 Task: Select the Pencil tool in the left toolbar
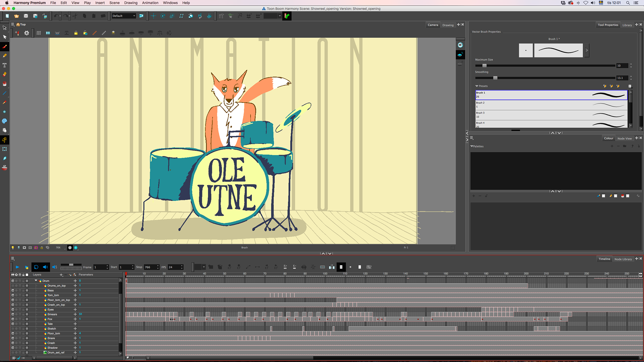pyautogui.click(x=5, y=56)
